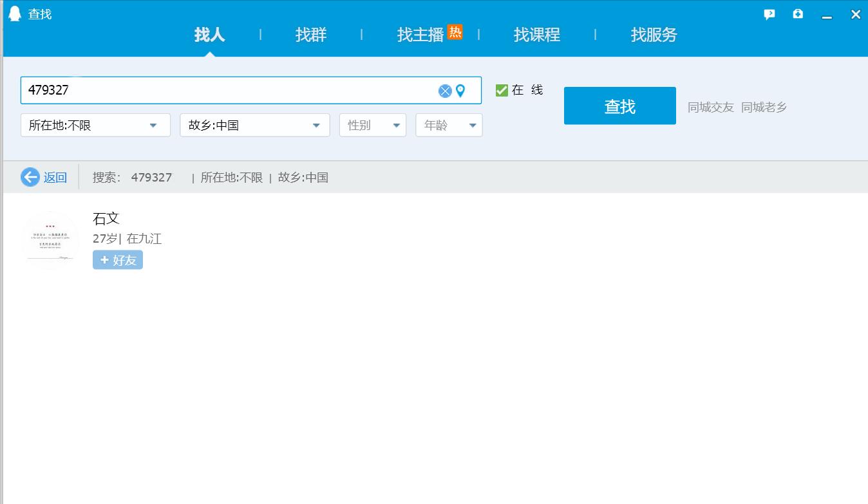868x504 pixels.
Task: Switch to the 找群 tab
Action: [x=311, y=35]
